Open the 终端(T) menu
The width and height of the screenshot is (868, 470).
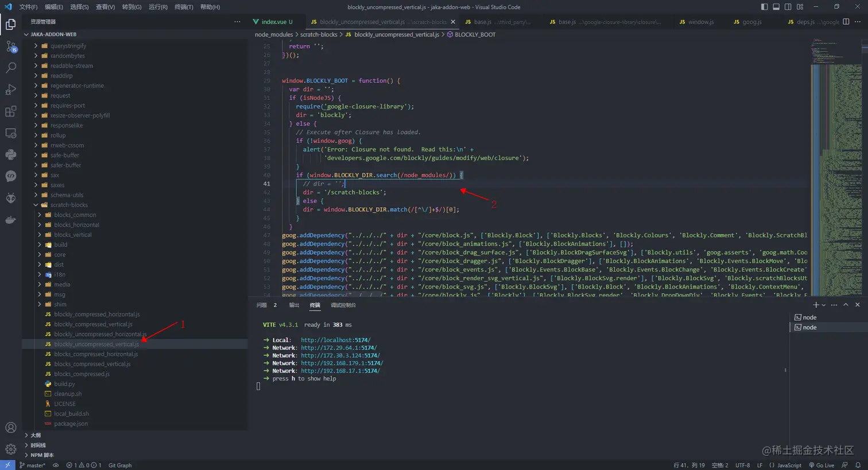point(184,7)
